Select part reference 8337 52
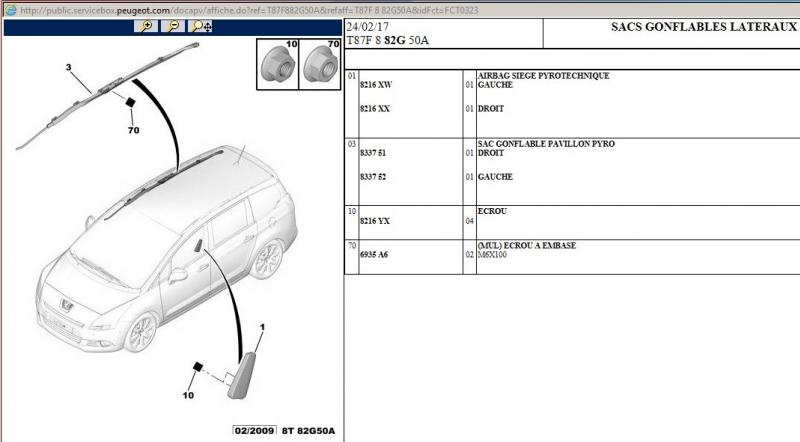 (x=373, y=177)
